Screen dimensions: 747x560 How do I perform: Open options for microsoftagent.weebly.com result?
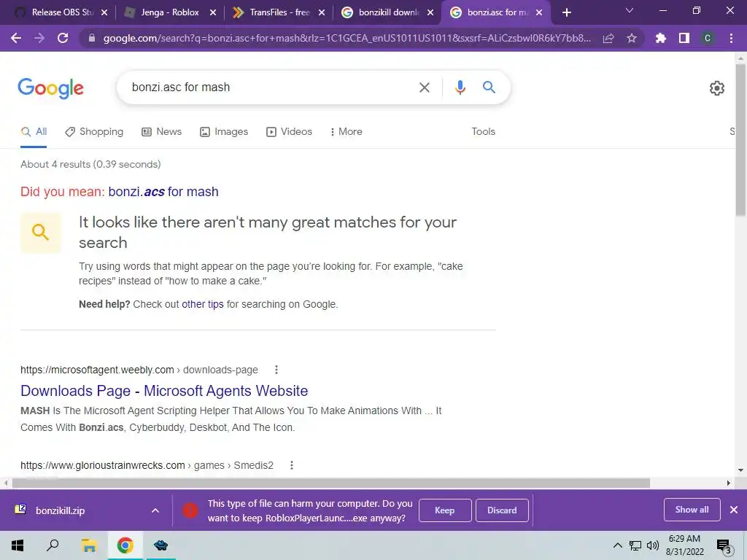tap(276, 370)
